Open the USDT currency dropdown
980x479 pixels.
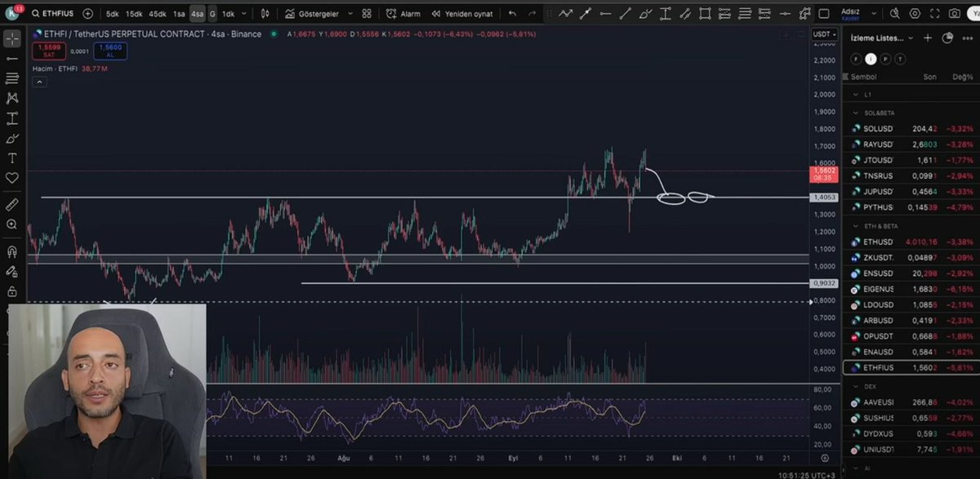(x=823, y=33)
